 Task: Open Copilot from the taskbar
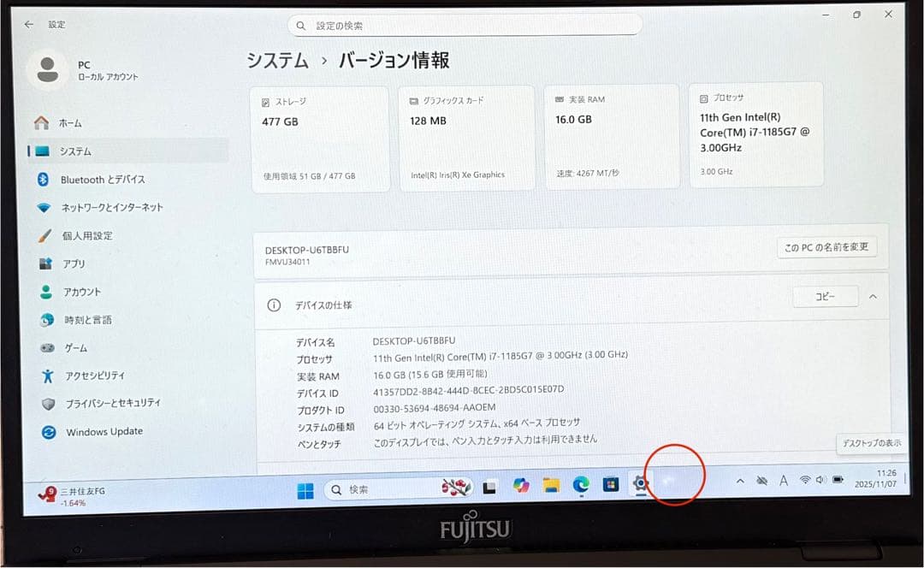click(520, 484)
